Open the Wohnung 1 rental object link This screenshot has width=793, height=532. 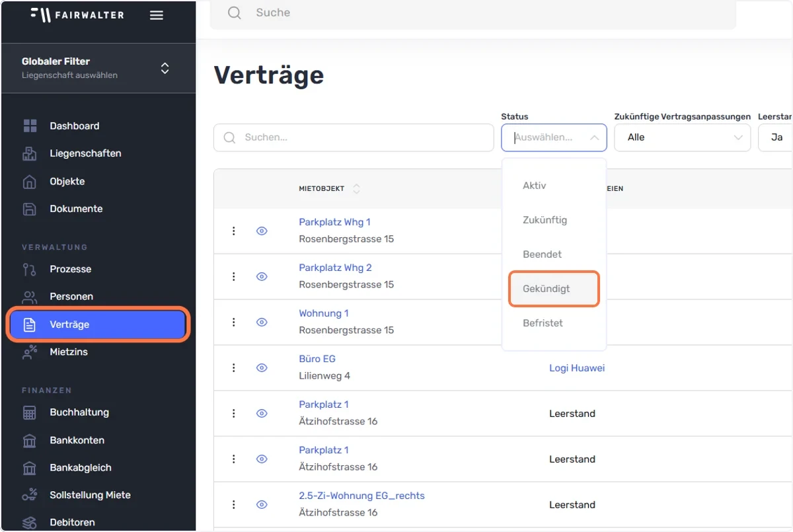(x=324, y=313)
